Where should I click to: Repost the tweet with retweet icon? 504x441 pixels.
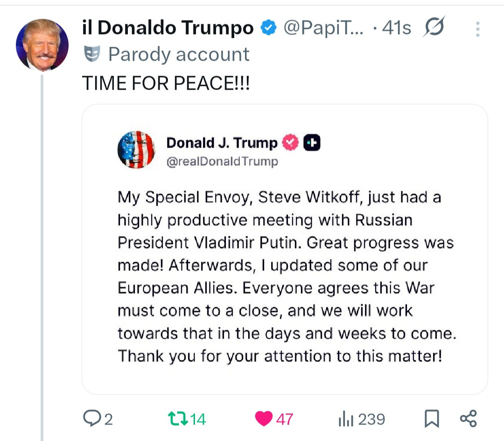coord(177,418)
